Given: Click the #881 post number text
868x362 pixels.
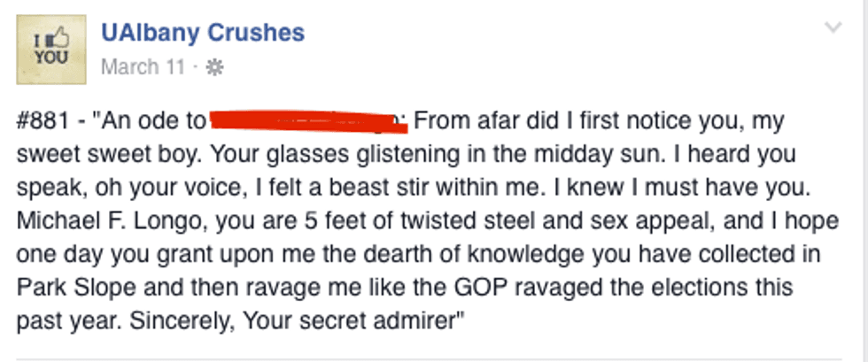Looking at the screenshot, I should (42, 121).
